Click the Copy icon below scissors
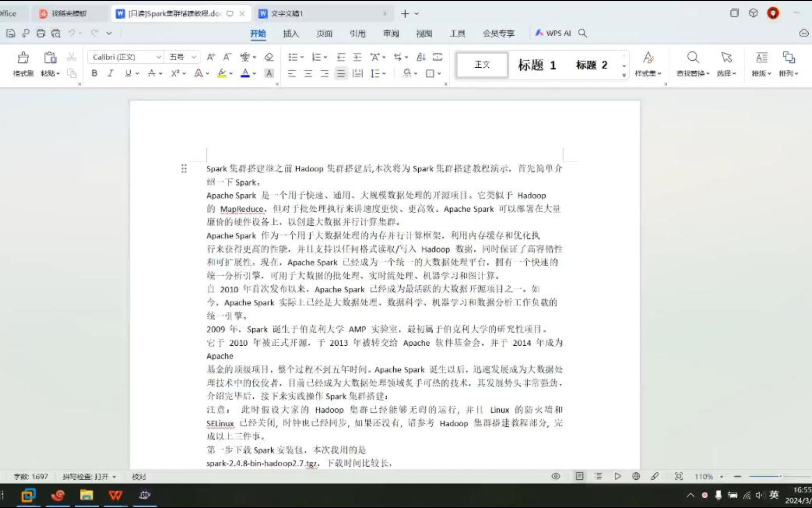 click(71, 73)
